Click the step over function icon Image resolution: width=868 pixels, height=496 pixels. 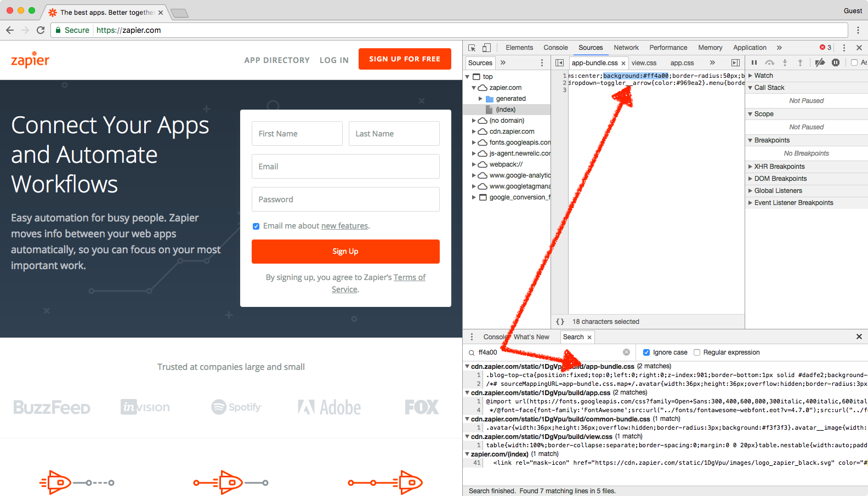pyautogui.click(x=770, y=62)
